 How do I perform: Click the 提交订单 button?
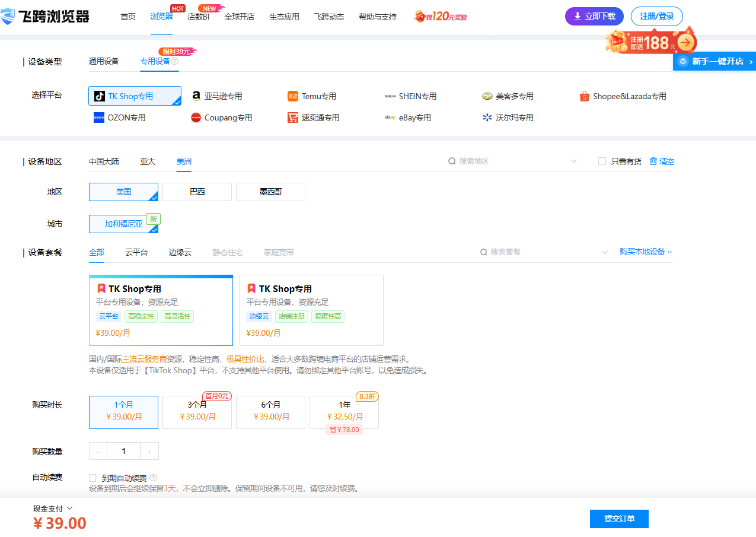coord(619,519)
